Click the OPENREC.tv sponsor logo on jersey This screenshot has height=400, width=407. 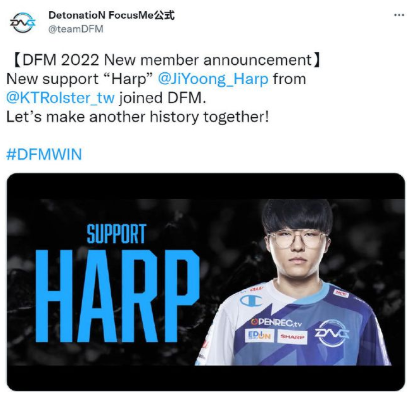[x=276, y=322]
